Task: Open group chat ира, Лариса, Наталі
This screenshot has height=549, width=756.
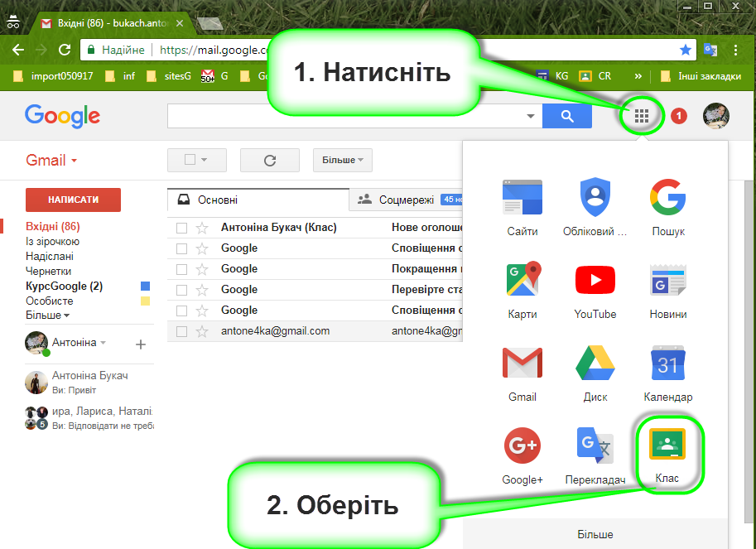Action: [89, 418]
